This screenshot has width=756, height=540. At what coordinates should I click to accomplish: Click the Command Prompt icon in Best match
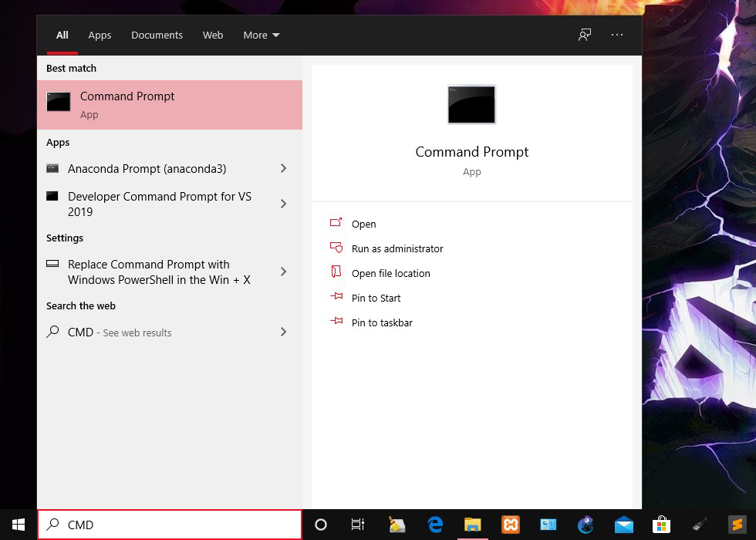[59, 102]
